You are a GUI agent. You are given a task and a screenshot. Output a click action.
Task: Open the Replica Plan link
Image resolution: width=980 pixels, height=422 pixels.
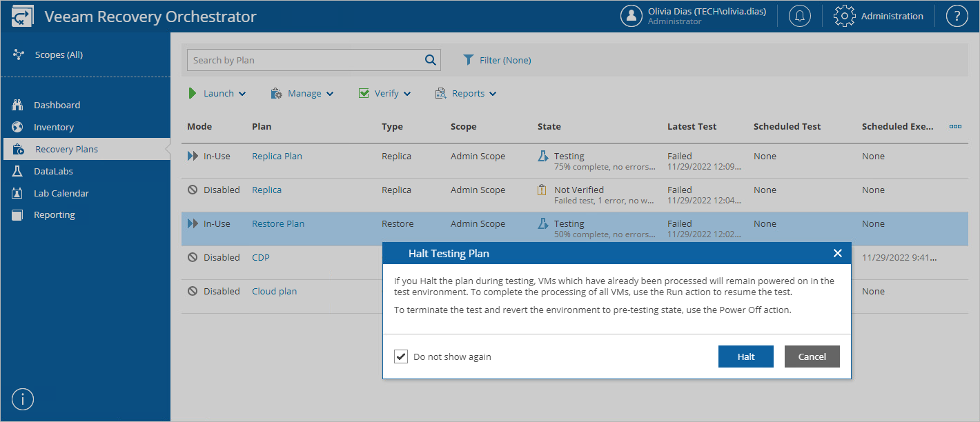pyautogui.click(x=277, y=157)
